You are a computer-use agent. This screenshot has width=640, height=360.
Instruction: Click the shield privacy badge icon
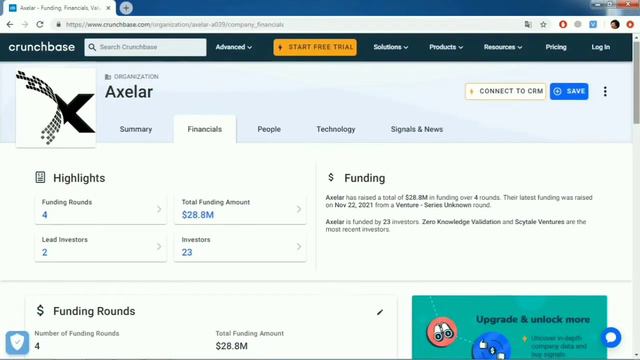17,342
